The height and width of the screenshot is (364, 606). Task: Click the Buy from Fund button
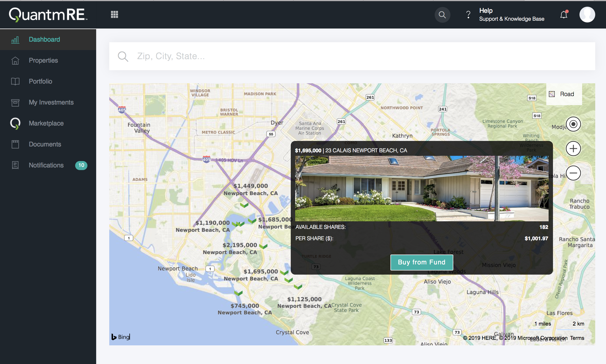(x=422, y=262)
